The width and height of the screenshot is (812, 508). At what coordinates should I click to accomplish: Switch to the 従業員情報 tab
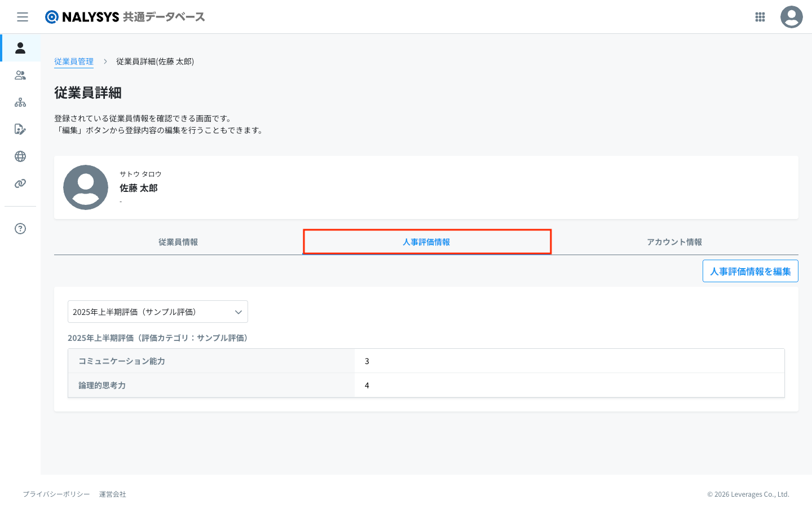(x=178, y=242)
